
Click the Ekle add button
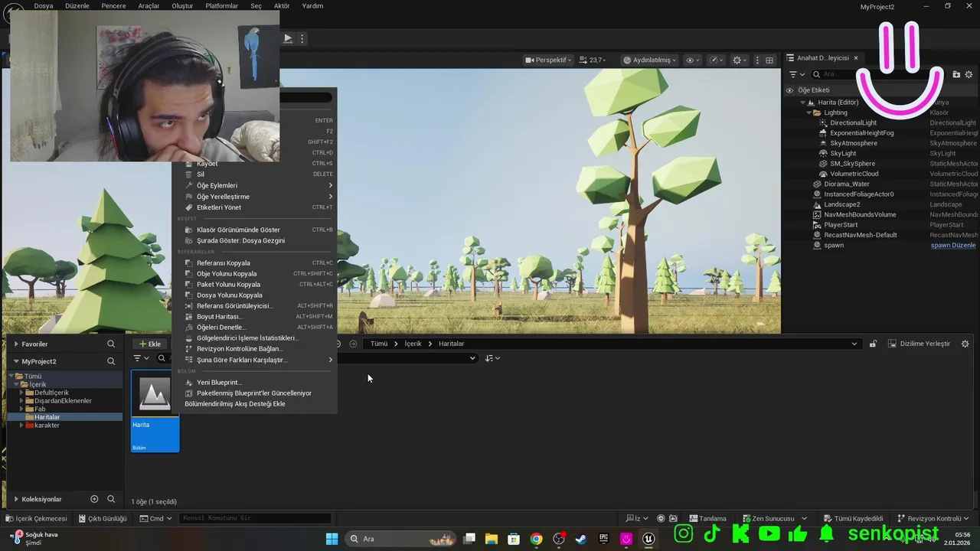(149, 344)
